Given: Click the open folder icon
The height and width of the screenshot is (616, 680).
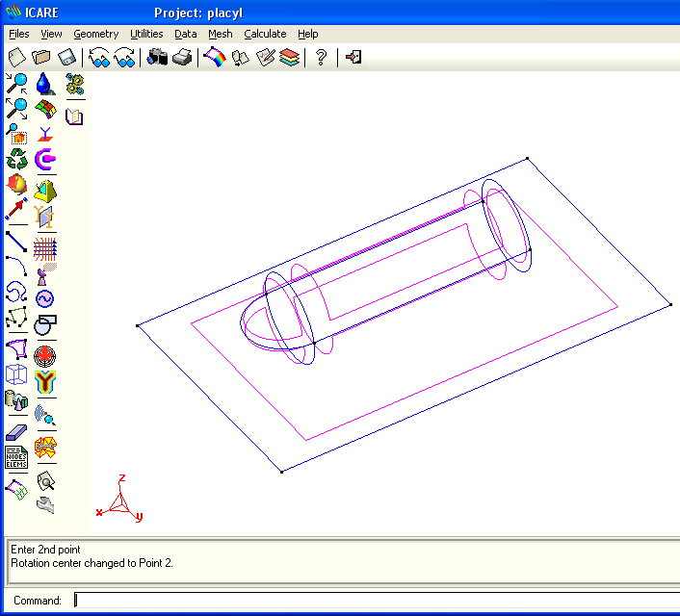Looking at the screenshot, I should (x=41, y=57).
